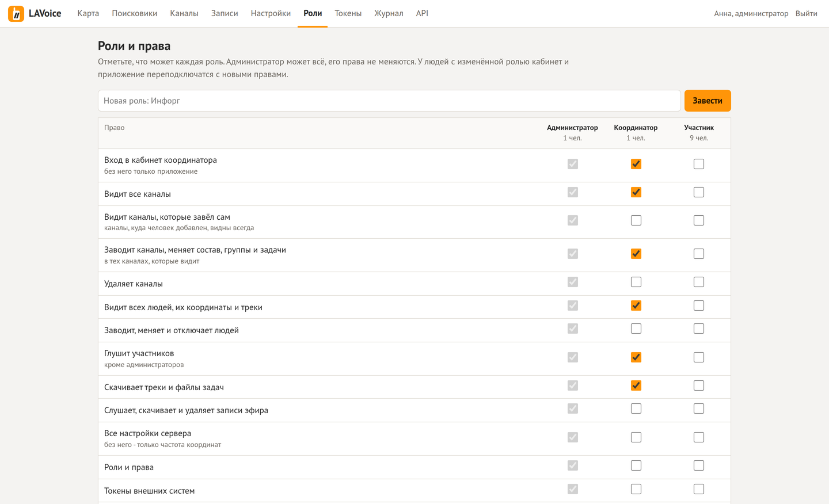Open the Журнал tab
Image resolution: width=829 pixels, height=504 pixels.
coord(389,13)
